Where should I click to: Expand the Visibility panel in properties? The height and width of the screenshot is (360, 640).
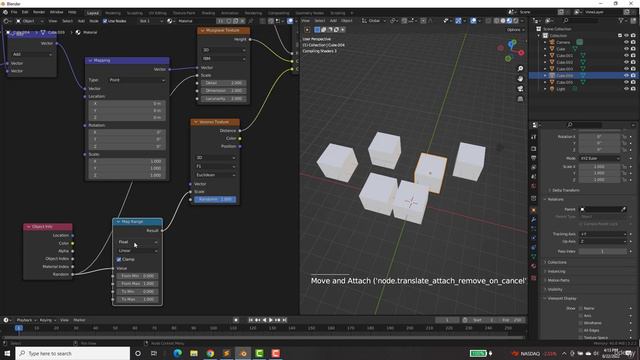click(554, 289)
